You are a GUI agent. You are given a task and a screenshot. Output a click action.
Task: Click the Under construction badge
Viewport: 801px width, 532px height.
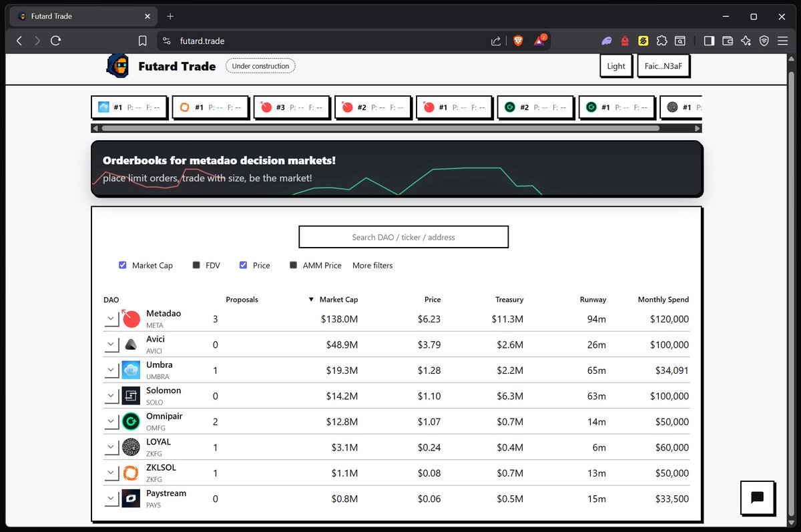260,66
